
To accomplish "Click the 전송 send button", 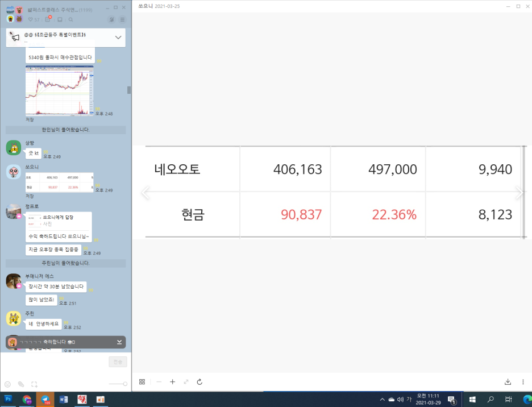I will click(x=118, y=362).
